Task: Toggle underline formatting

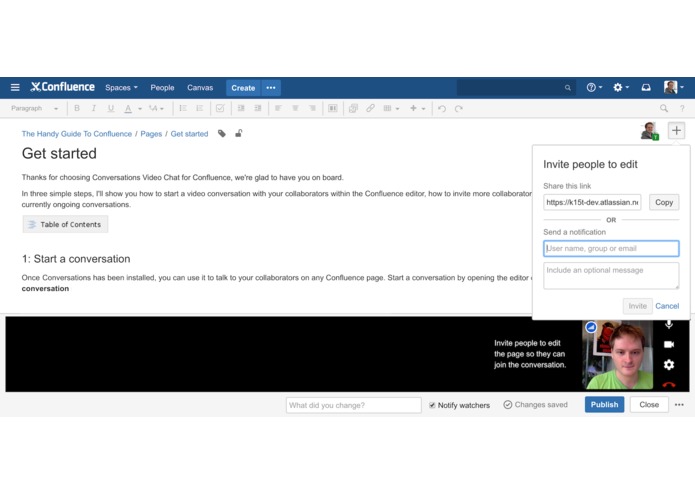Action: click(x=111, y=108)
